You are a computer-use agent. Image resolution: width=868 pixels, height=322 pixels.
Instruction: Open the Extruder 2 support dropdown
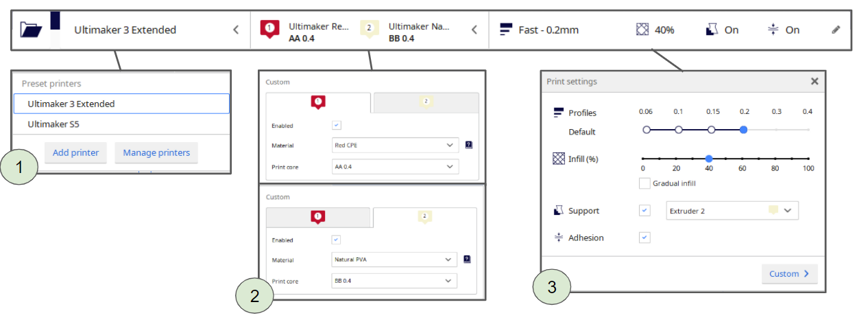tap(732, 211)
